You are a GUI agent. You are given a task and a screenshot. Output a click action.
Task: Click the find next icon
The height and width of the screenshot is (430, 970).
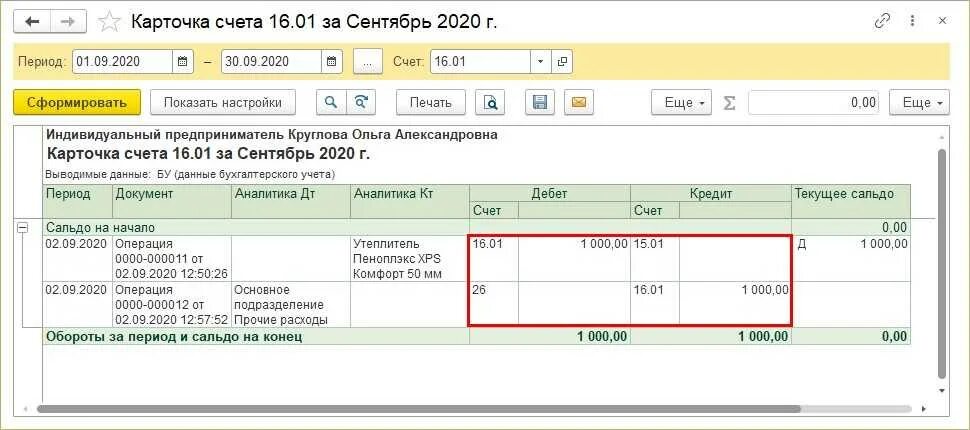[361, 103]
